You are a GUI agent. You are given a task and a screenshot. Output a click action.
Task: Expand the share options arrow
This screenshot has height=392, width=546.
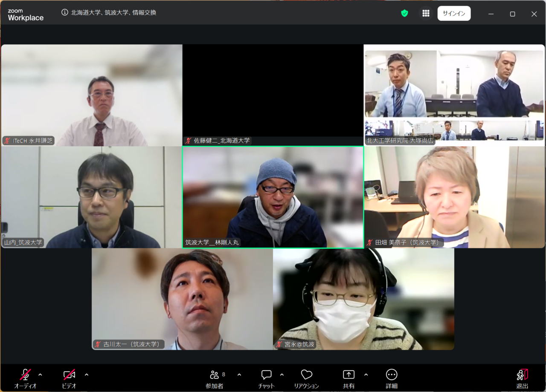tap(366, 375)
